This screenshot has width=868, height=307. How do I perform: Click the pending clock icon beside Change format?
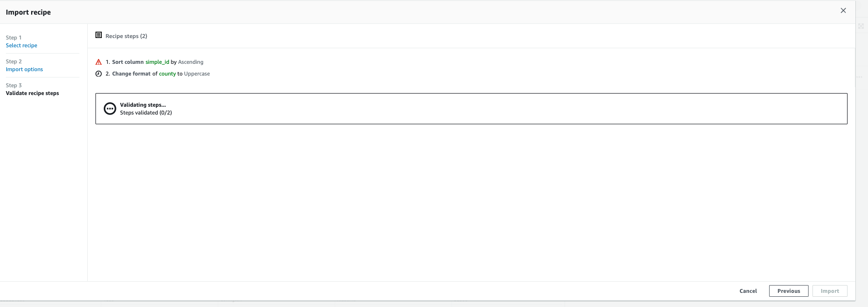coord(97,74)
